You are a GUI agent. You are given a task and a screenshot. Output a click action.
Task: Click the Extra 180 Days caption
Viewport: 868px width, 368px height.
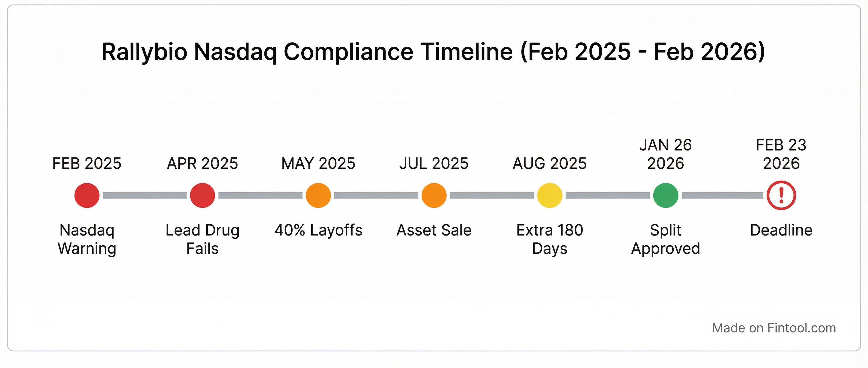point(550,239)
